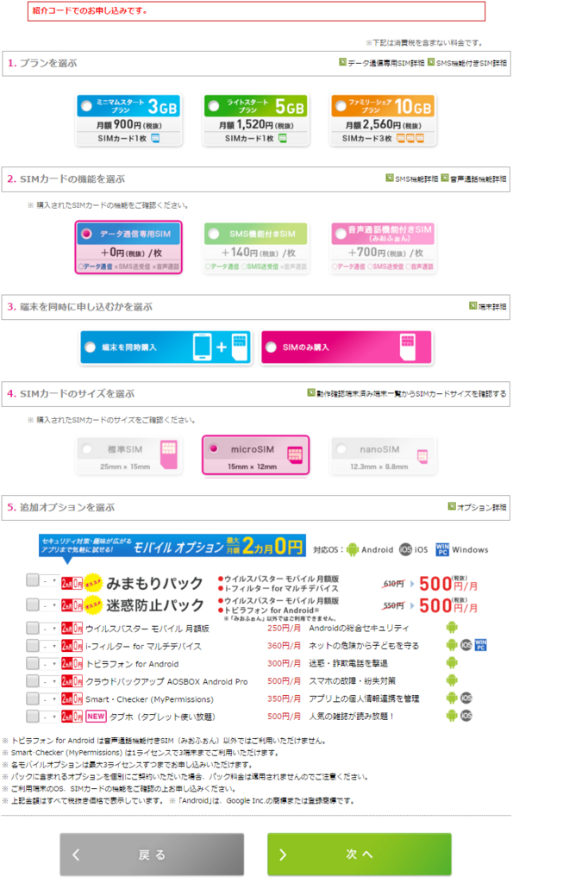Click the three SIM cards icon on 10GB plan
Viewport: 588px width, 883px height.
click(410, 138)
